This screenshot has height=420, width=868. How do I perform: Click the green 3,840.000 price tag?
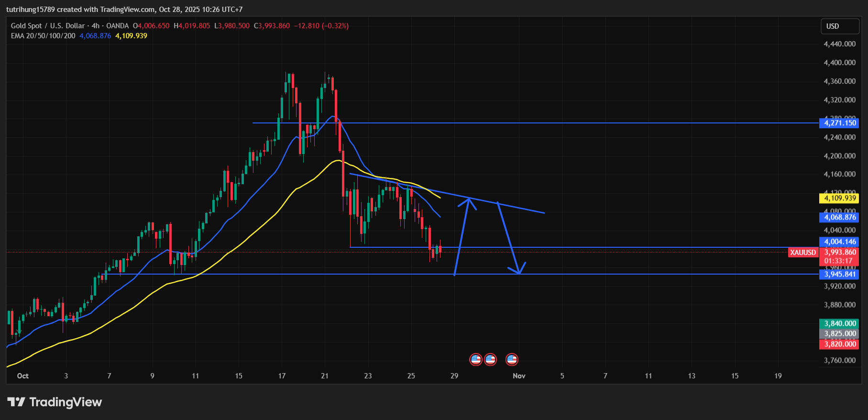[x=839, y=324]
